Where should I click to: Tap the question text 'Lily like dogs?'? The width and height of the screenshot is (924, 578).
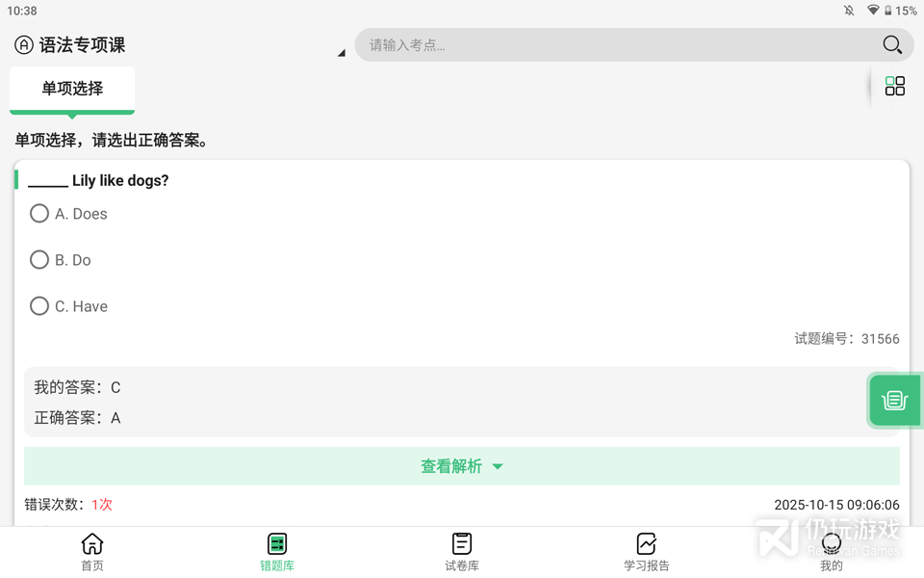[x=119, y=180]
